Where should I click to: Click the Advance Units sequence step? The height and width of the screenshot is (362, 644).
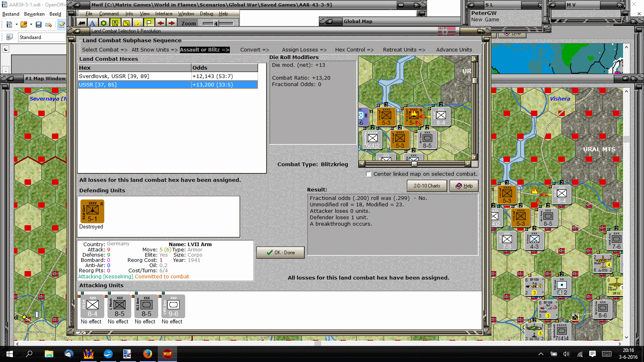(x=454, y=50)
